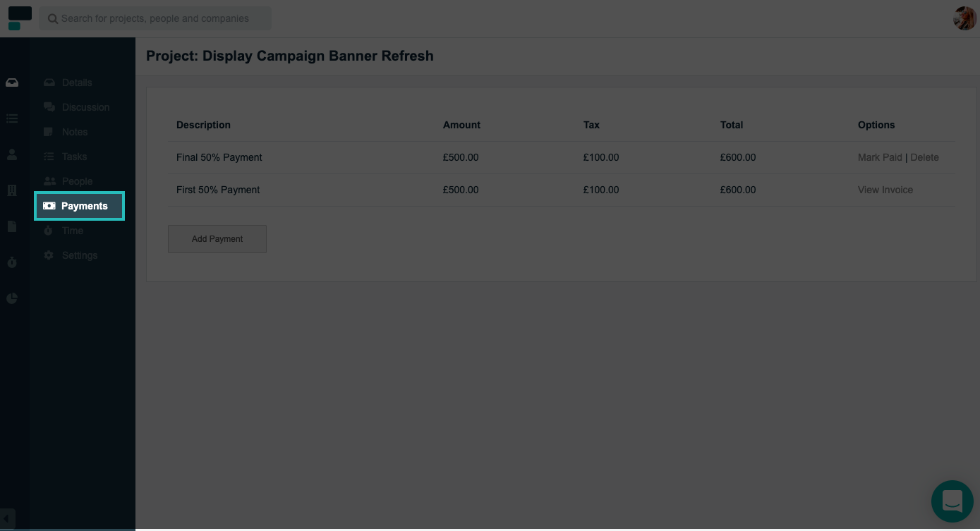Open the inbox icon in left rail
Screen dimensions: 980x531
click(12, 83)
